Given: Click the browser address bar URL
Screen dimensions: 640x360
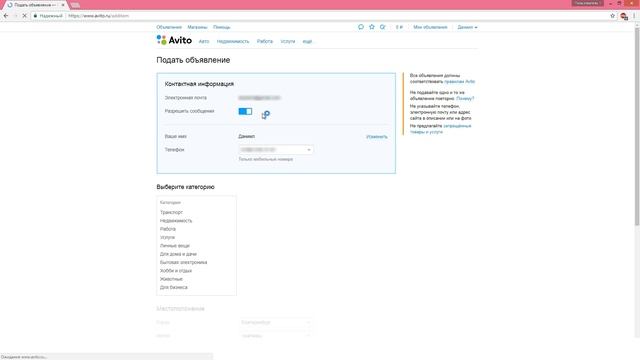Looking at the screenshot, I should (99, 16).
